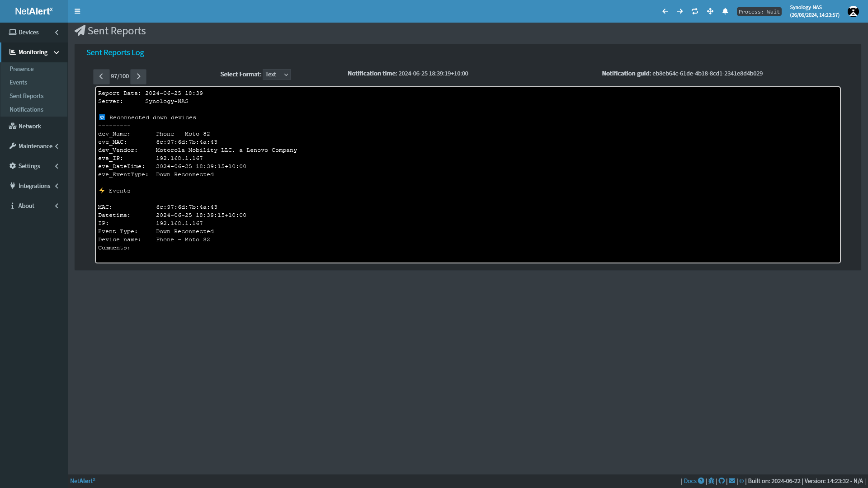Click the fullscreen move arrows icon
Viewport: 868px width, 488px height.
point(710,11)
